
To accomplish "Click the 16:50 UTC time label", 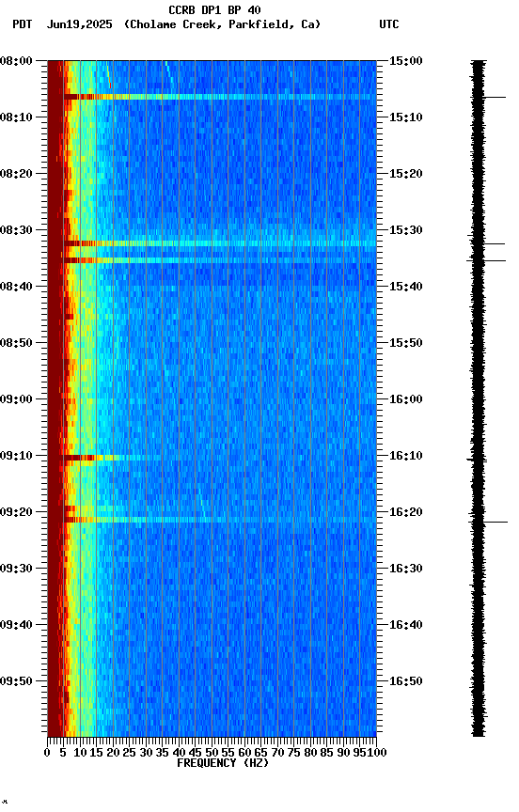I will [405, 681].
